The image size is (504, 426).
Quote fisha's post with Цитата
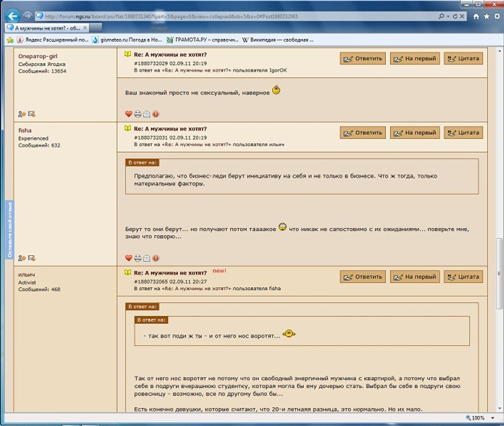(463, 132)
